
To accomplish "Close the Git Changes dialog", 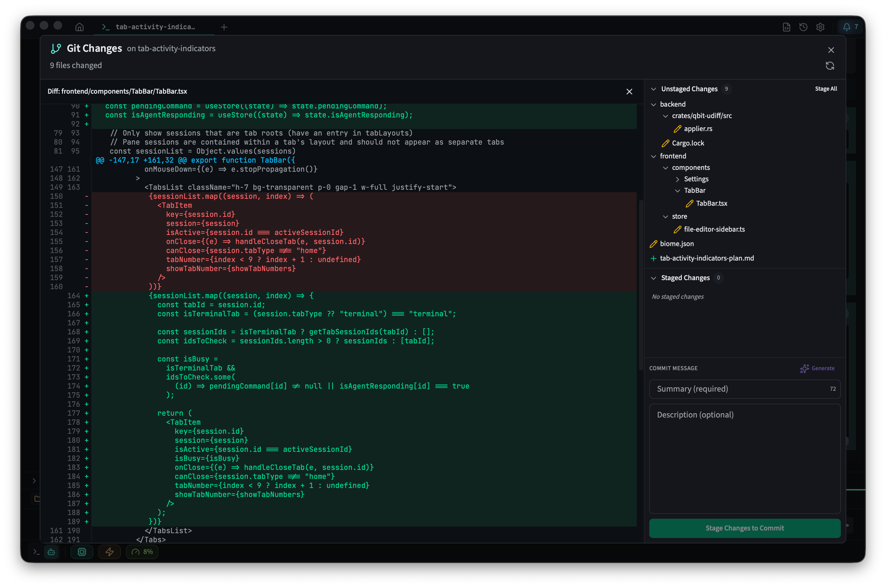I will tap(831, 50).
